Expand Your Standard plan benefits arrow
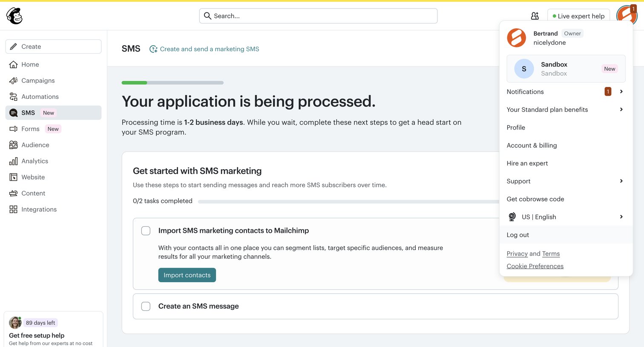Viewport: 644px width, 347px height. [x=621, y=110]
